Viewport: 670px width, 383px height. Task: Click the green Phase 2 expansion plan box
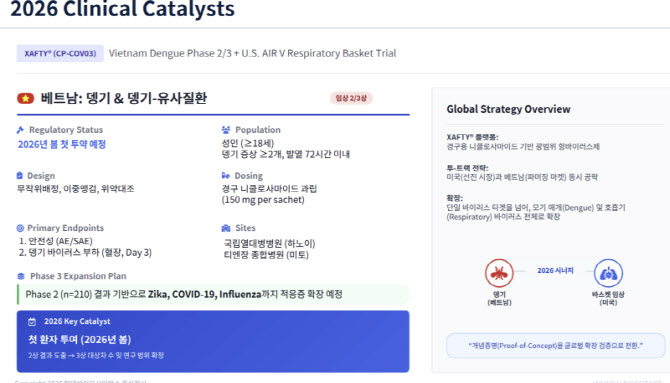point(213,295)
